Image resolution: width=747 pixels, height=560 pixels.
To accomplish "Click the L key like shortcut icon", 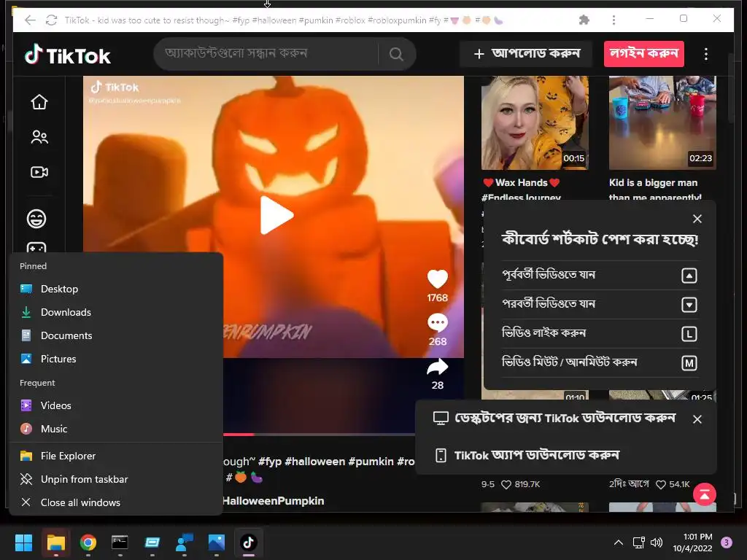I will [x=689, y=334].
